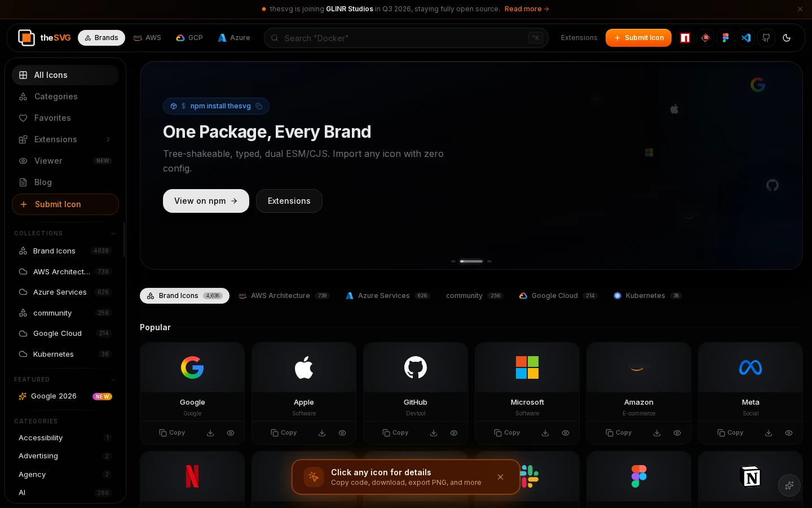Copy the Microsoft icon code
812x508 pixels.
tap(507, 433)
